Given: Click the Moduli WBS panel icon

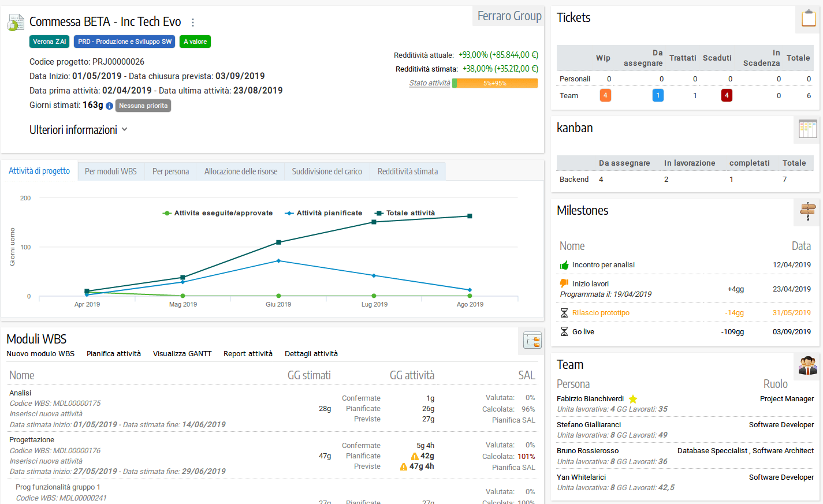Looking at the screenshot, I should [x=532, y=341].
